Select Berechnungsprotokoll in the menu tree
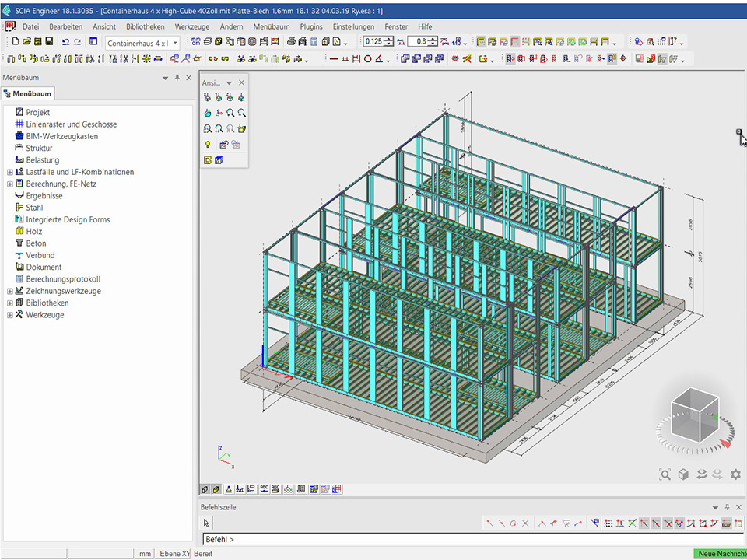This screenshot has height=560, width=747. [x=63, y=279]
